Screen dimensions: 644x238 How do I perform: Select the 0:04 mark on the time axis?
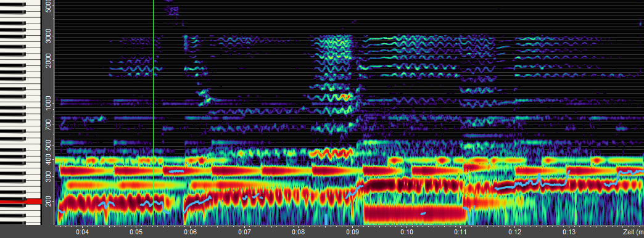[x=82, y=231]
